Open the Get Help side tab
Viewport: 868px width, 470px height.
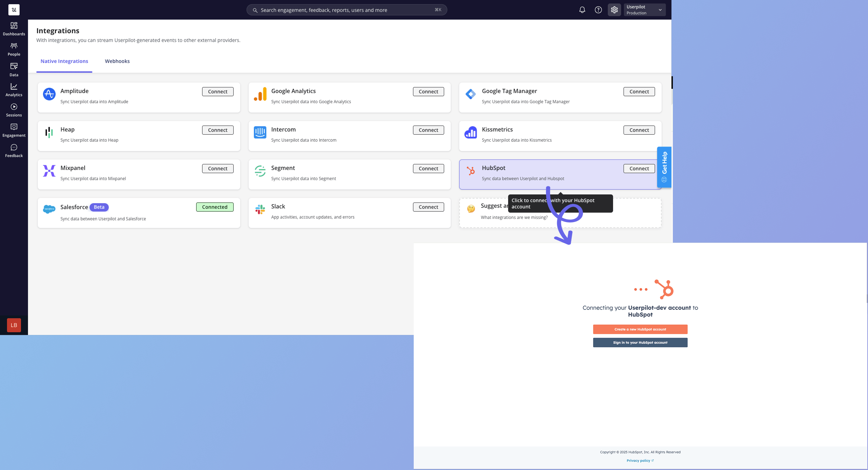pyautogui.click(x=664, y=167)
